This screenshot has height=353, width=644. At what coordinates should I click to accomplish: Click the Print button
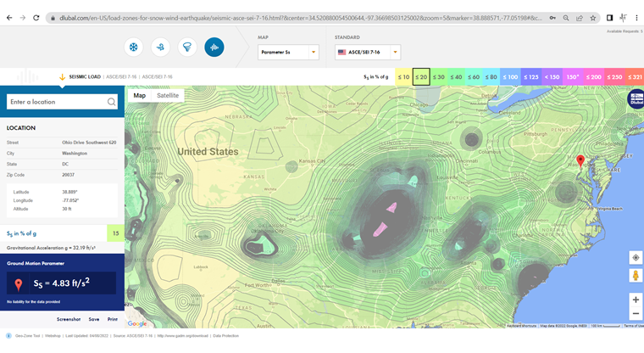[113, 319]
